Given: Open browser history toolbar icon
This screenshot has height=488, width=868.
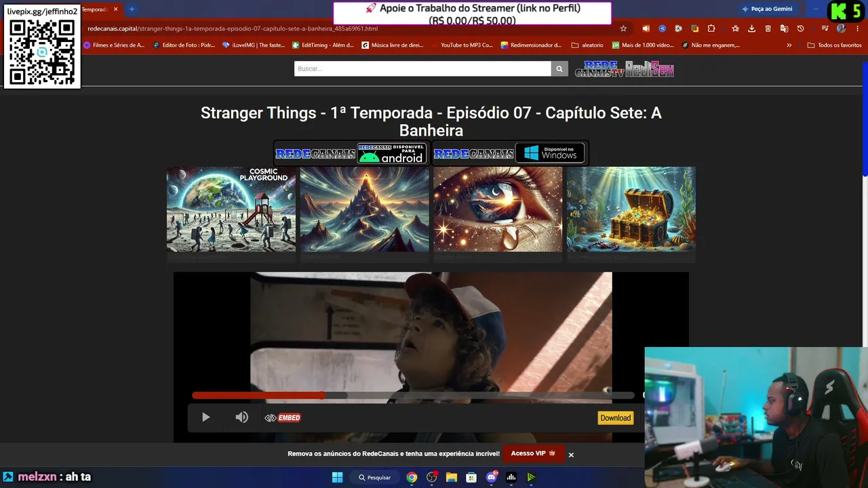Looking at the screenshot, I should tap(800, 28).
